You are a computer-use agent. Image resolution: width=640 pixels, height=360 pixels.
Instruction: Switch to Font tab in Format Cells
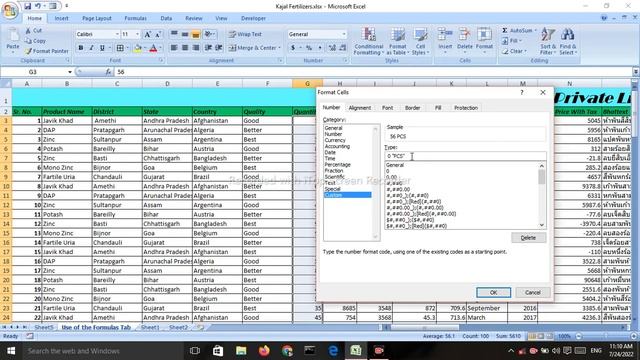[387, 108]
